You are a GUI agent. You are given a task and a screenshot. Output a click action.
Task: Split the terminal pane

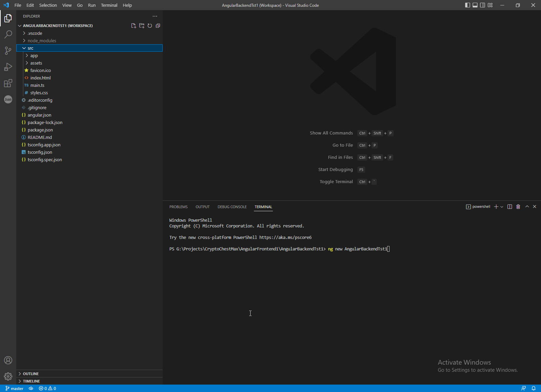tap(510, 207)
